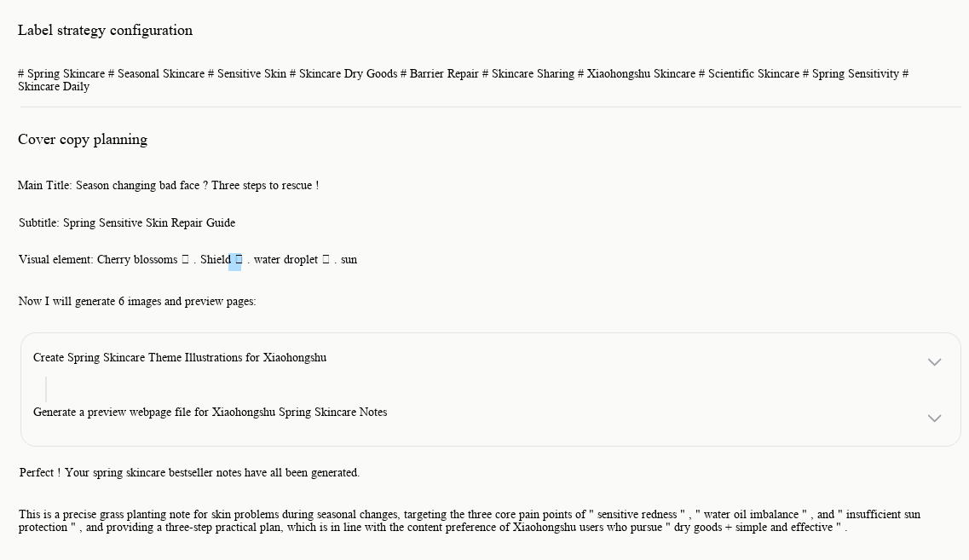Select the # Seasonal Skincare hashtag
Screen dimensions: 969x560
pyautogui.click(x=156, y=73)
